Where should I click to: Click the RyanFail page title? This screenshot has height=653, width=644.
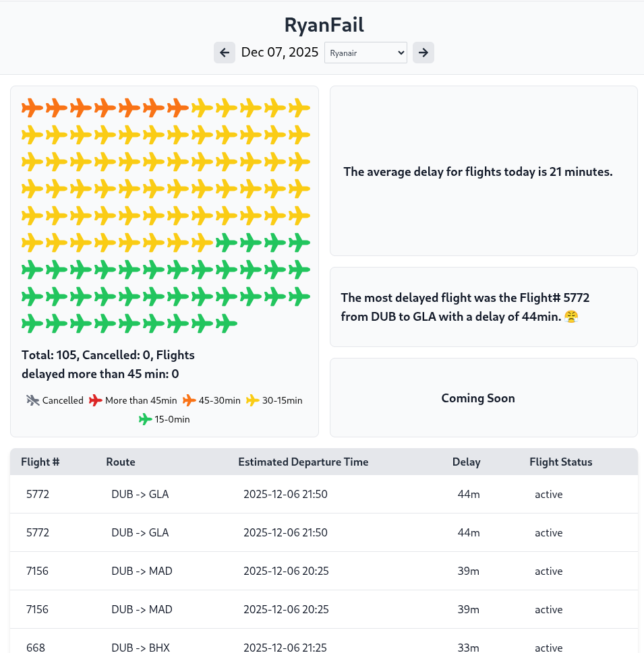click(324, 25)
